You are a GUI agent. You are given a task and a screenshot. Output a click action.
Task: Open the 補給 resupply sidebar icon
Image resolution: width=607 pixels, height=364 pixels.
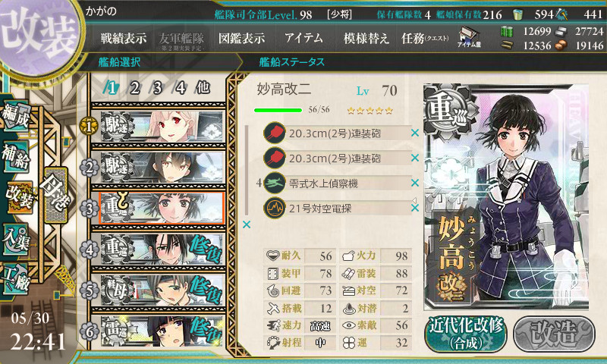(15, 157)
